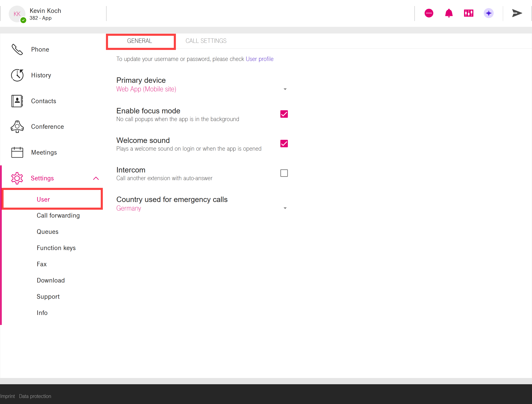
Task: Click the paper plane send icon
Action: [x=517, y=13]
